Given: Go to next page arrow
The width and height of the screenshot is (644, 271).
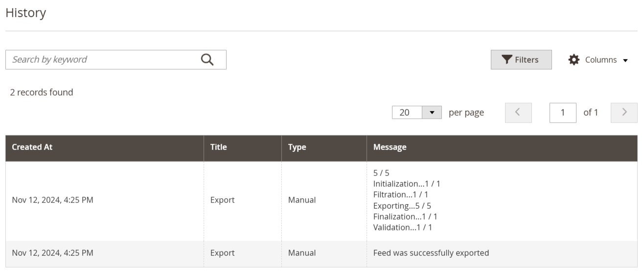Looking at the screenshot, I should coord(624,113).
